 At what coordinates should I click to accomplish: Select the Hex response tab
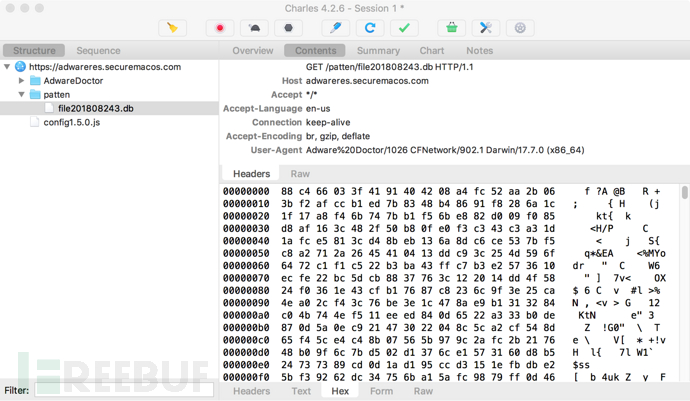point(340,391)
